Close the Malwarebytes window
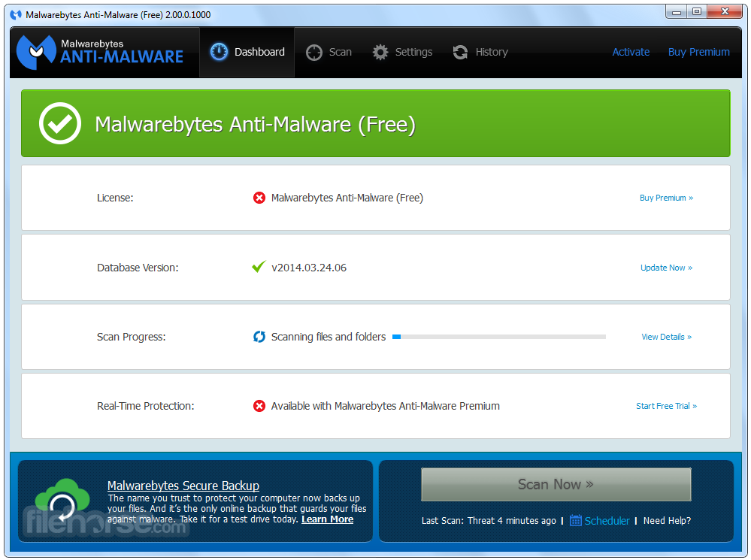The image size is (751, 560). tap(725, 12)
